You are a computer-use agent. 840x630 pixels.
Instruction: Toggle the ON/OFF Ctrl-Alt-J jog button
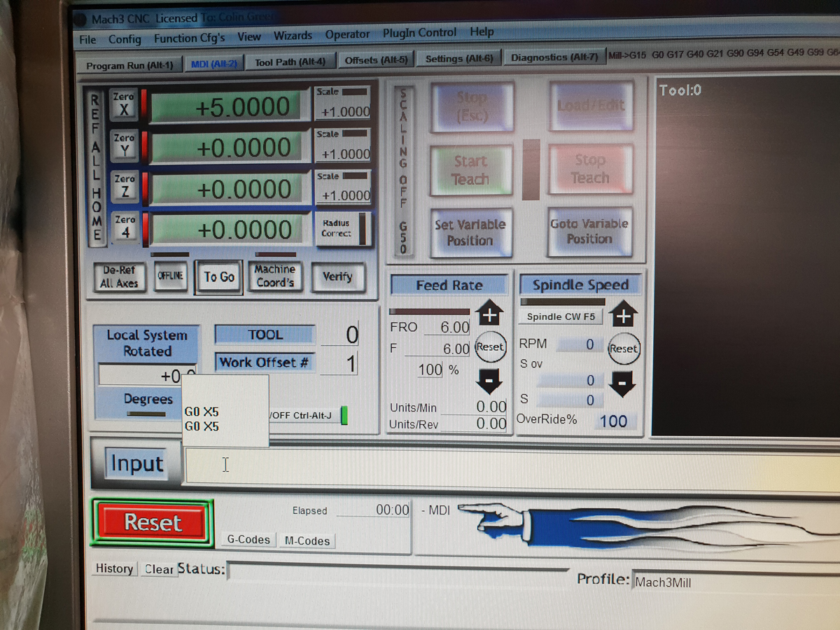click(309, 415)
